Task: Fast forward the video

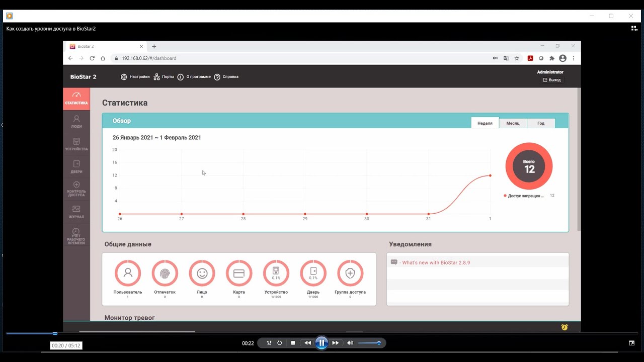Action: (335, 343)
